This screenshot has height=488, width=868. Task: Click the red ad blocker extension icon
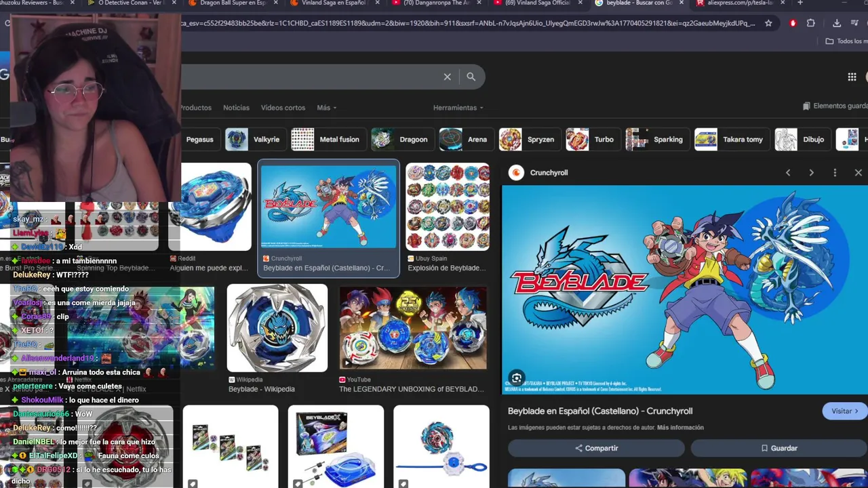pyautogui.click(x=793, y=23)
